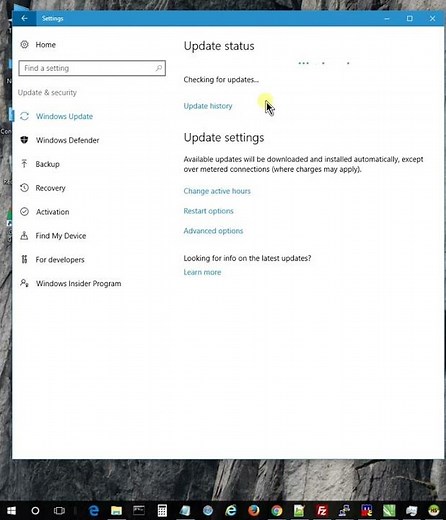
Task: Click the Update settings heading
Action: [x=224, y=137]
